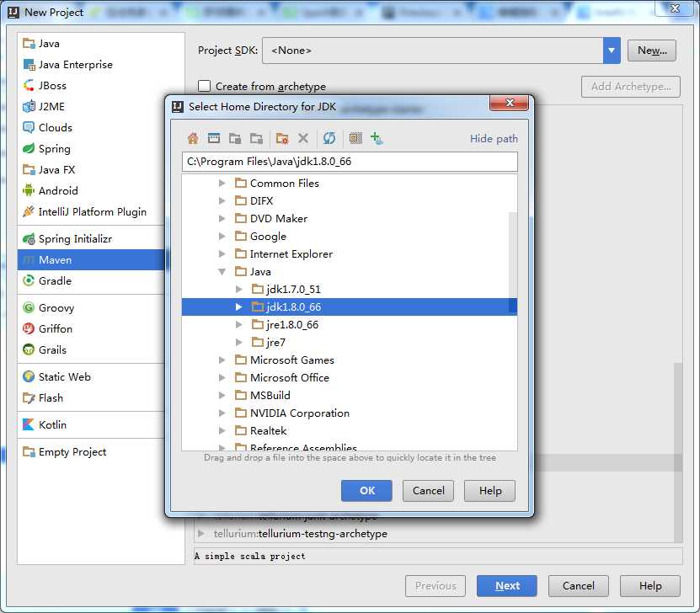Click the Project directory toolbar icon
Image resolution: width=700 pixels, height=613 pixels.
[235, 138]
